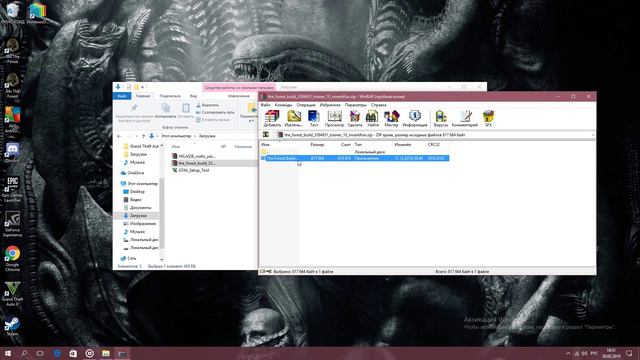This screenshot has width=640, height=360.
Task: Click the Добавить (Add) icon in WinRAR toolbar
Action: pyautogui.click(x=272, y=118)
